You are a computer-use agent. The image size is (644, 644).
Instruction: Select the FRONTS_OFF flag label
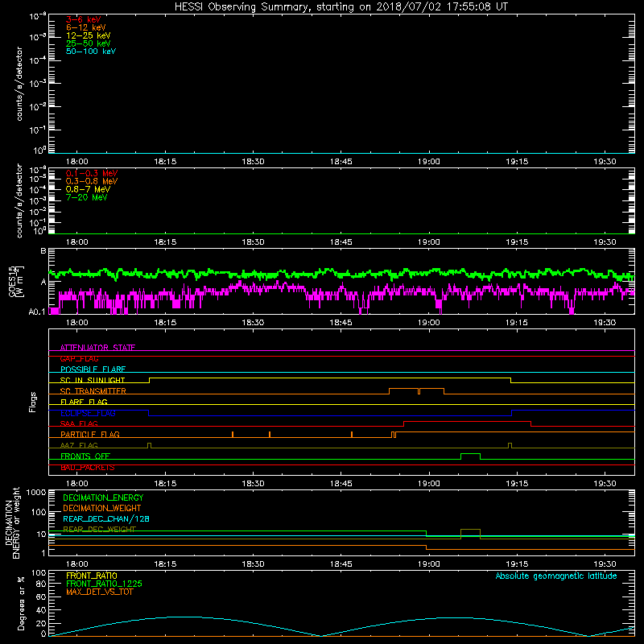pyautogui.click(x=85, y=456)
